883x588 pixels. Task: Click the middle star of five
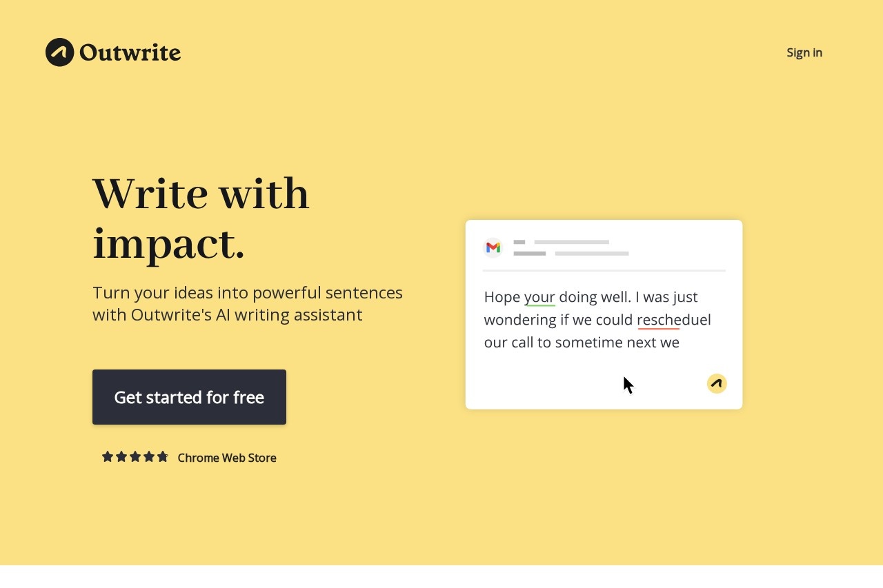pyautogui.click(x=135, y=456)
